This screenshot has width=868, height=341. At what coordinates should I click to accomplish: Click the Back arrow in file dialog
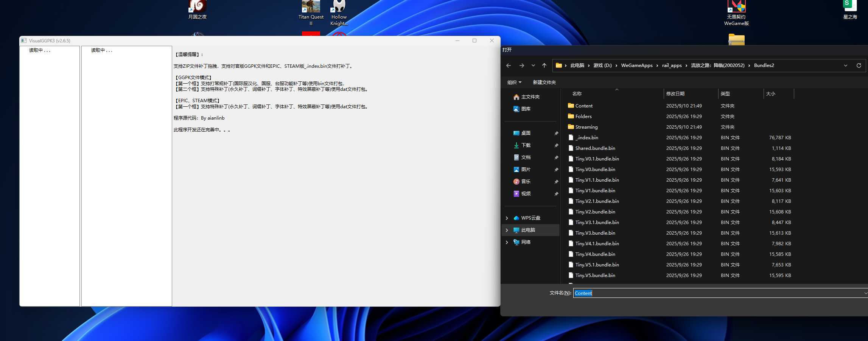[509, 65]
